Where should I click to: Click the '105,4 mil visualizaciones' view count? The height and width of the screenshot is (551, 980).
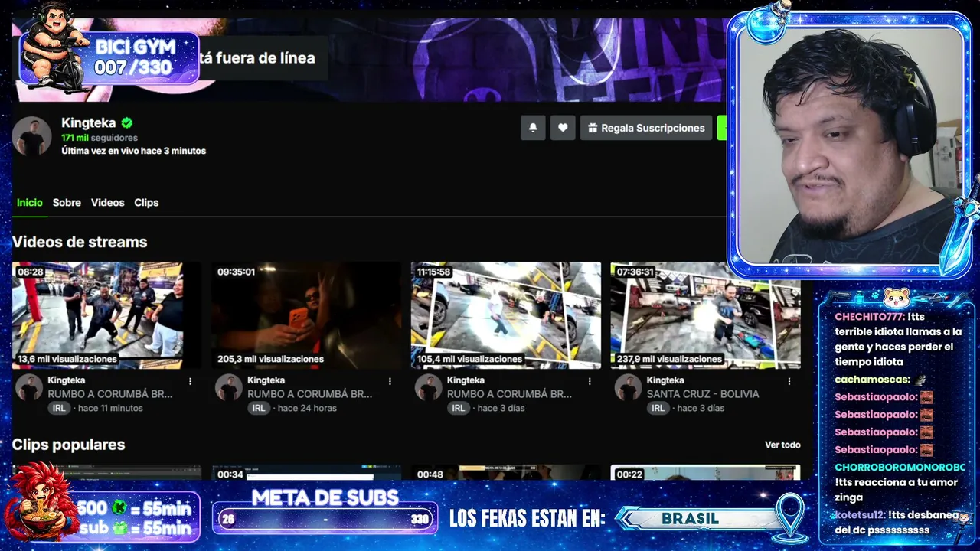(470, 359)
